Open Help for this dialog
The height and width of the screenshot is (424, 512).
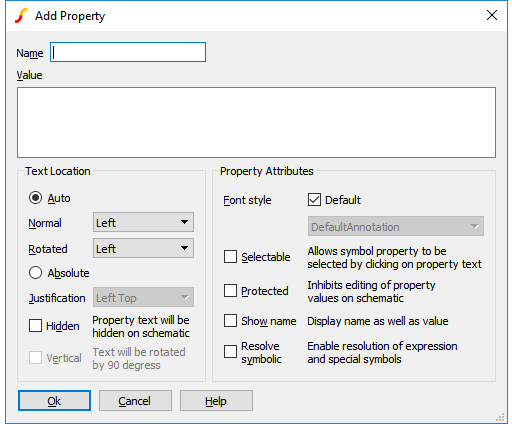pyautogui.click(x=216, y=401)
